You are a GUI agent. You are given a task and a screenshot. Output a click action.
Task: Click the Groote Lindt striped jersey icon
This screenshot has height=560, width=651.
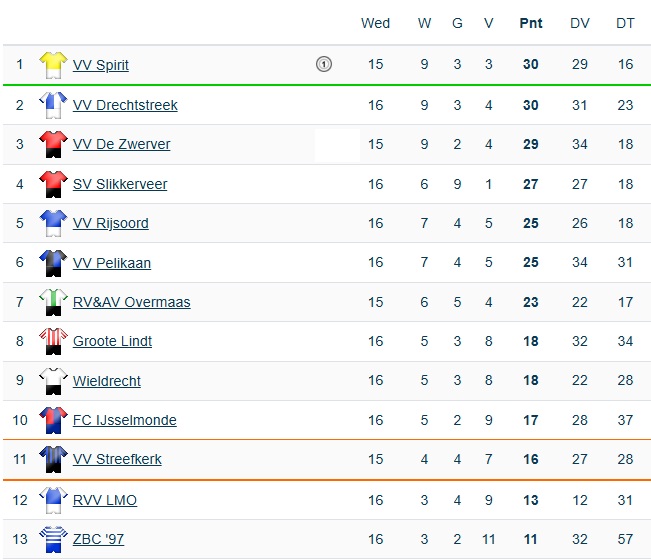point(53,341)
